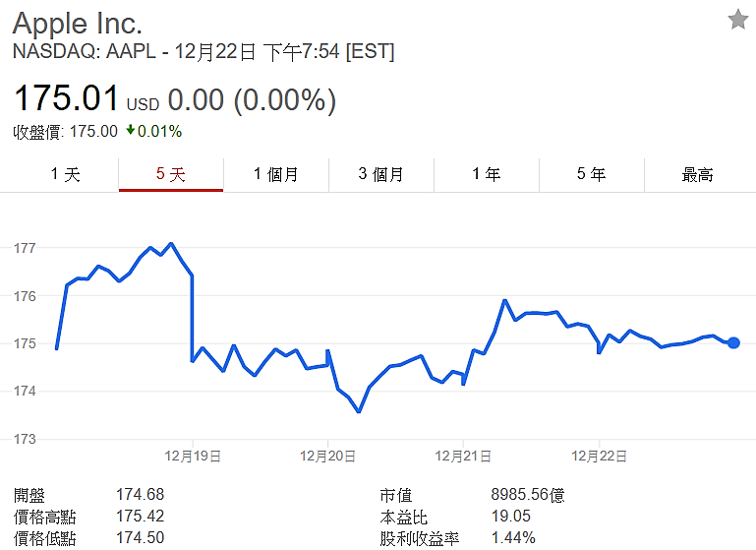The image size is (756, 550).
Task: Click the chart lowest dip on 12月20日
Action: point(359,411)
